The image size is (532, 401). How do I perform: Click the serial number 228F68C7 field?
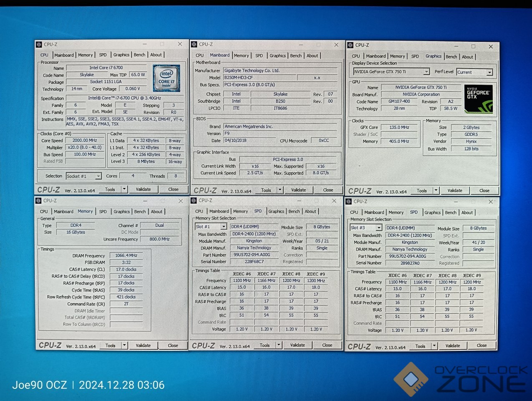coord(254,262)
